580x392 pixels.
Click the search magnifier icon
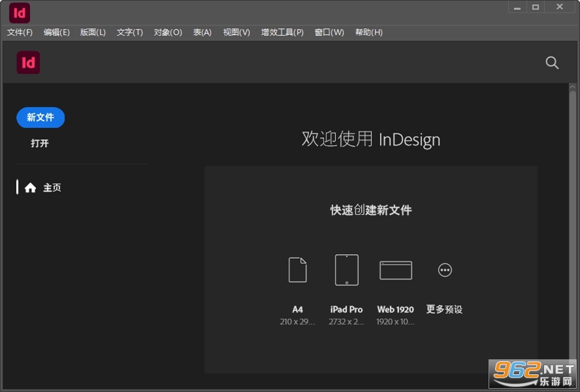552,63
